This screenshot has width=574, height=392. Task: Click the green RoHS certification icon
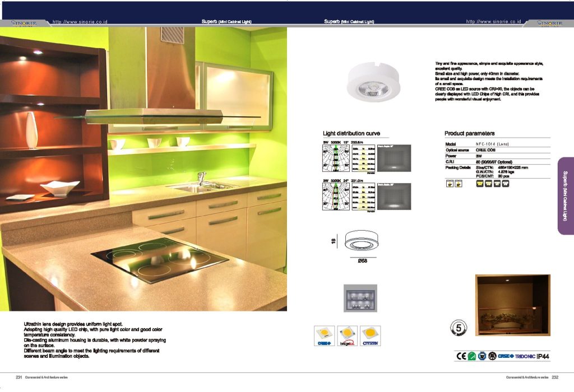(x=472, y=356)
